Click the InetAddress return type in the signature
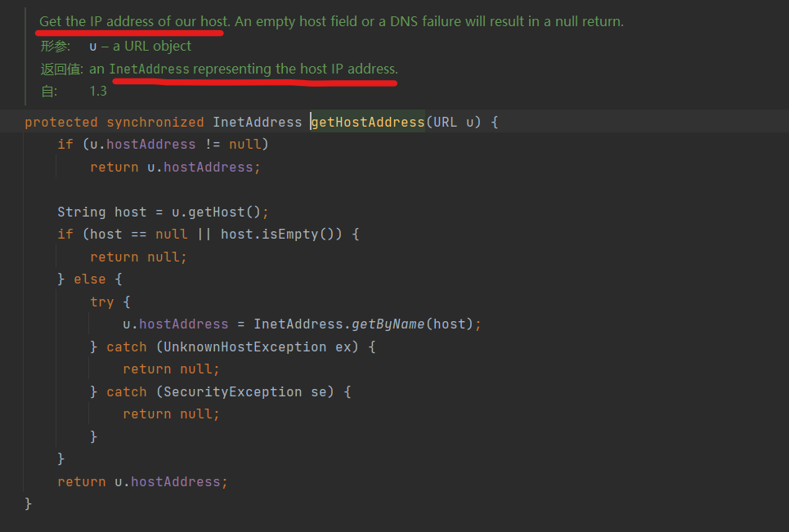 tap(257, 122)
